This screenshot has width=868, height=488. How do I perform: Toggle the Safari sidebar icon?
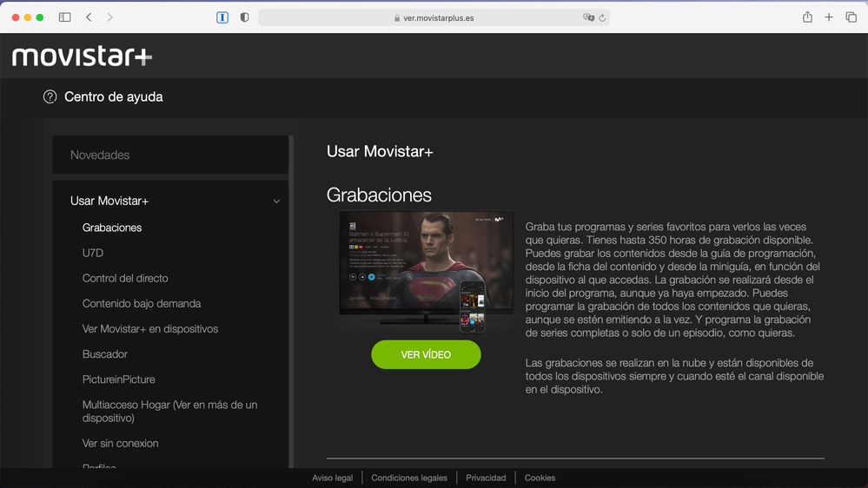click(x=65, y=17)
